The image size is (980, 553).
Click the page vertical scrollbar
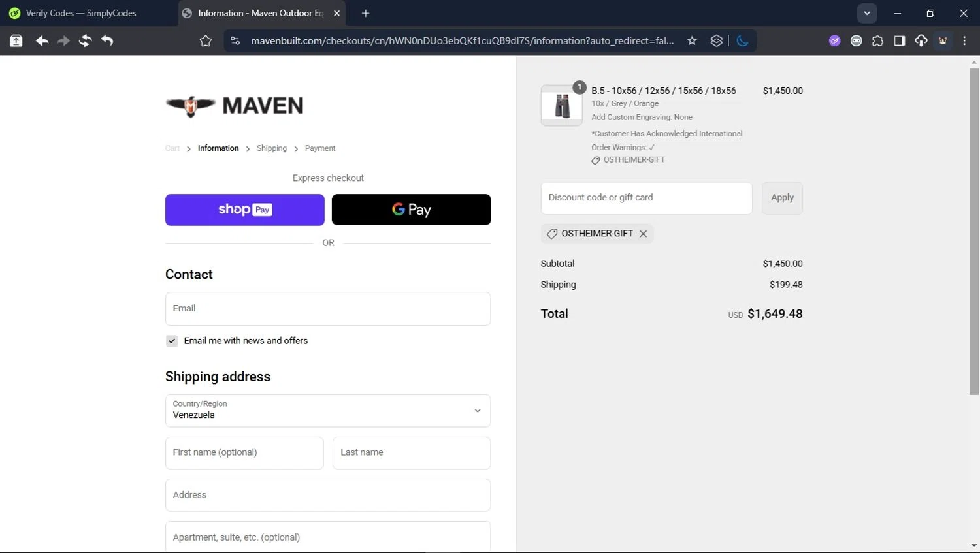tap(974, 231)
